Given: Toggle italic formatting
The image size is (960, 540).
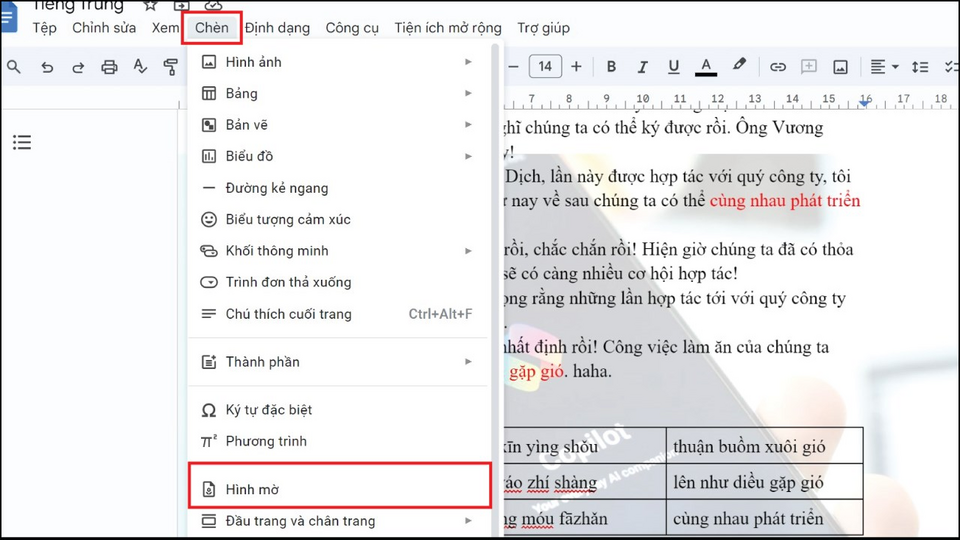Looking at the screenshot, I should coord(642,67).
